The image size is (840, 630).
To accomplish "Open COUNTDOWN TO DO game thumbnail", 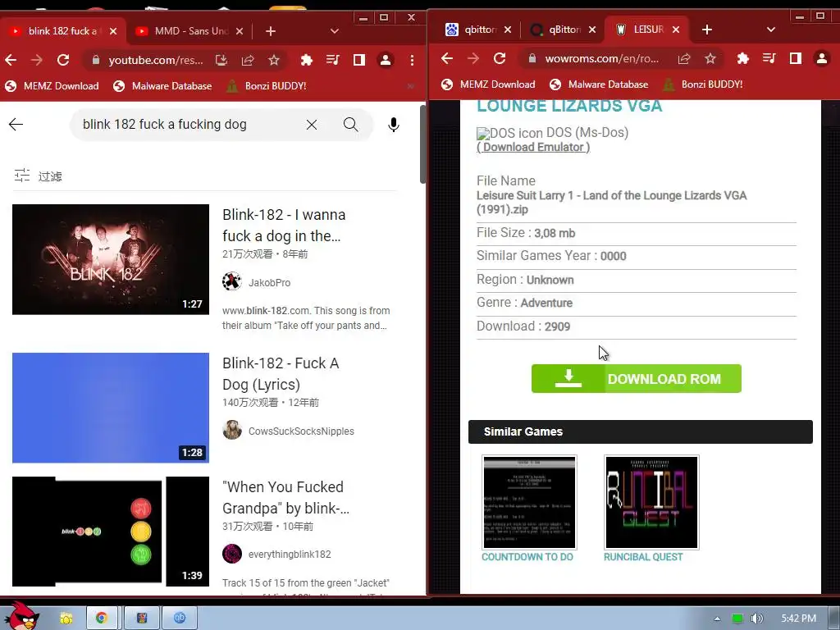I will pyautogui.click(x=529, y=503).
